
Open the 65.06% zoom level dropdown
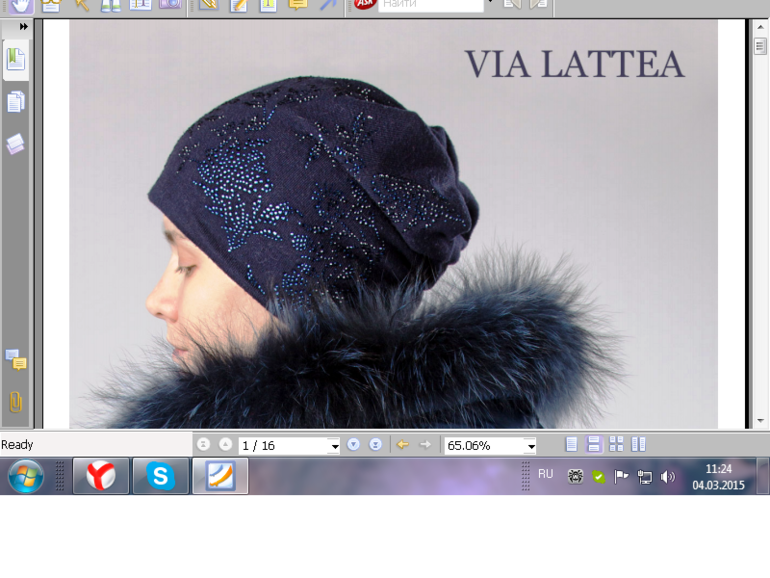coord(530,446)
